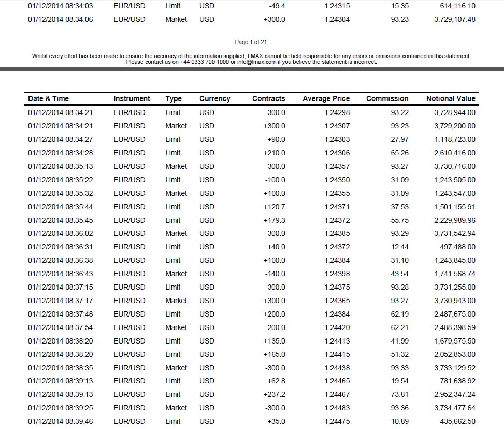
Task: Click the info@lmax.com email address
Action: tap(256, 62)
